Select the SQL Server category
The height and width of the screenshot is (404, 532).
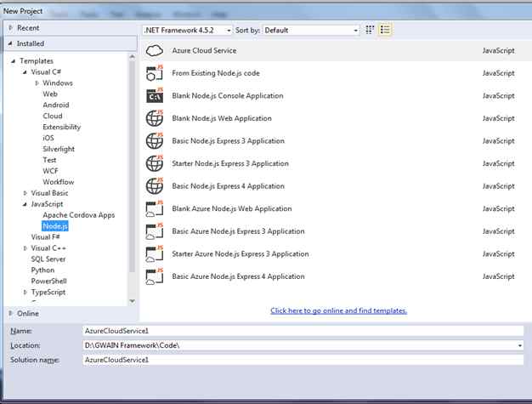[x=48, y=259]
